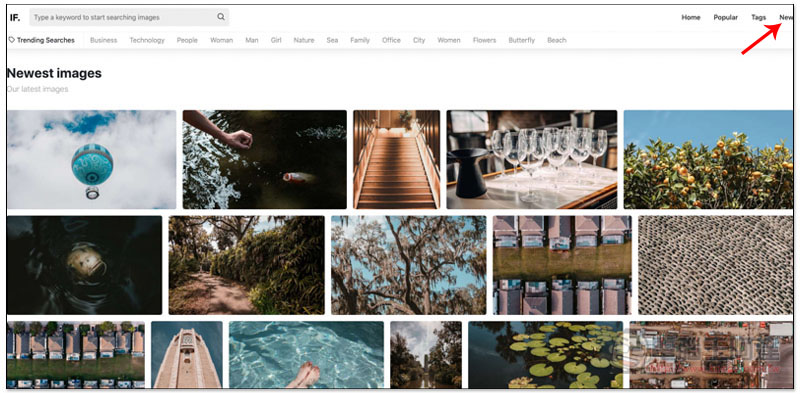Select the Business trending search
This screenshot has height=394, width=800.
(x=104, y=40)
